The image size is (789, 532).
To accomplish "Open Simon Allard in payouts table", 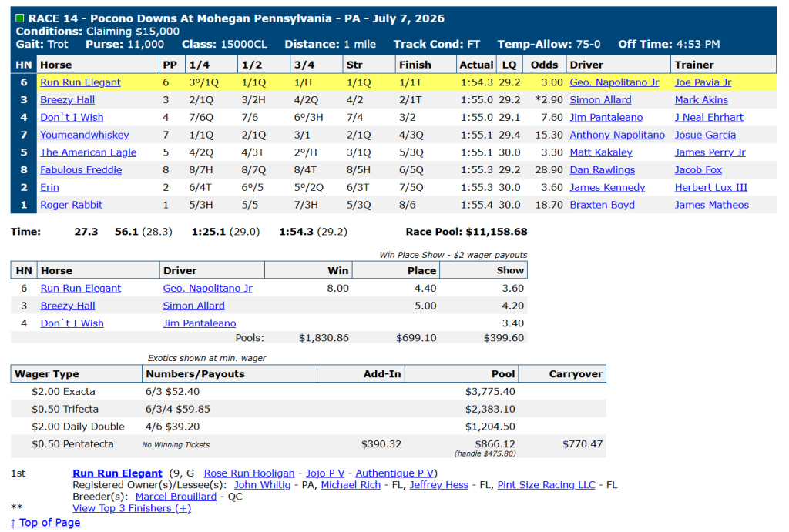I will 193,306.
